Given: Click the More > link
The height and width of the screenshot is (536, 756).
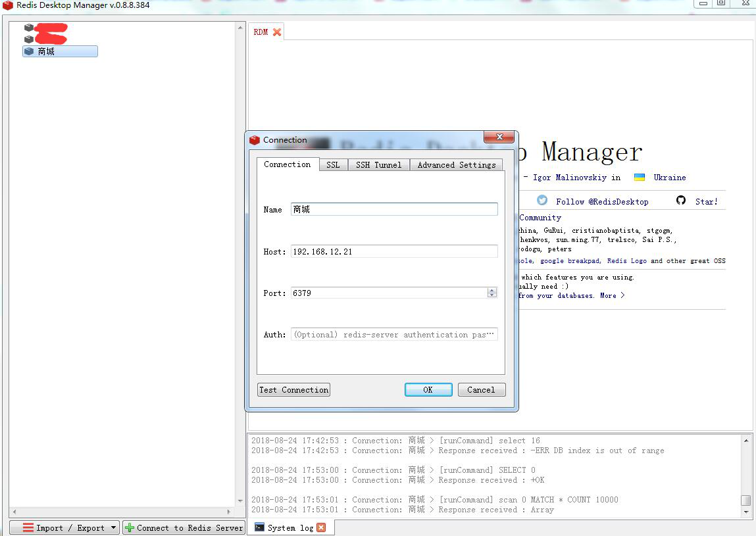Looking at the screenshot, I should pyautogui.click(x=613, y=295).
